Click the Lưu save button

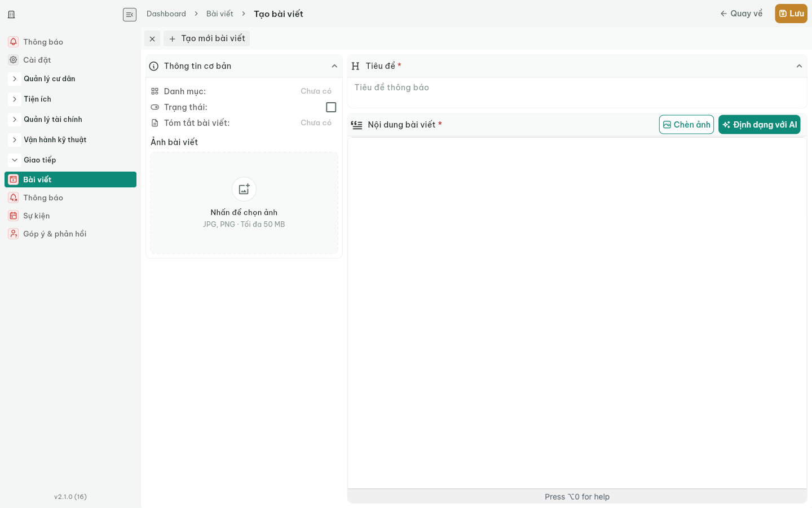click(x=791, y=14)
